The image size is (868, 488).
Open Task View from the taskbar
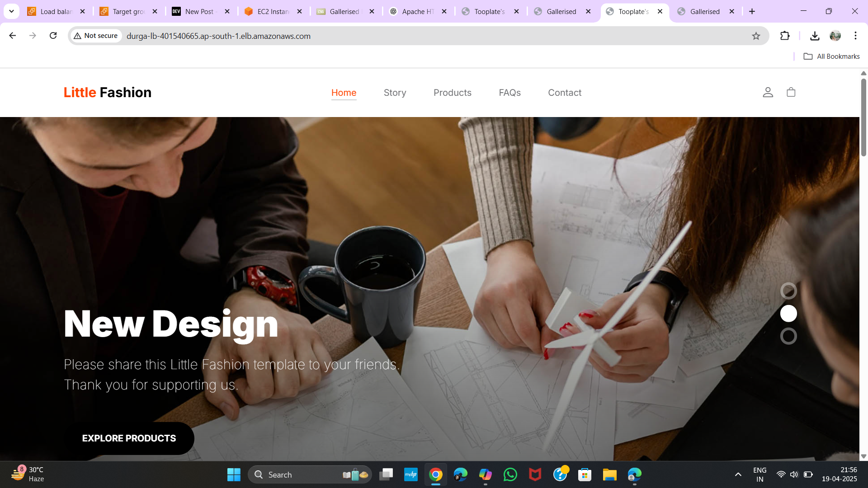(386, 474)
